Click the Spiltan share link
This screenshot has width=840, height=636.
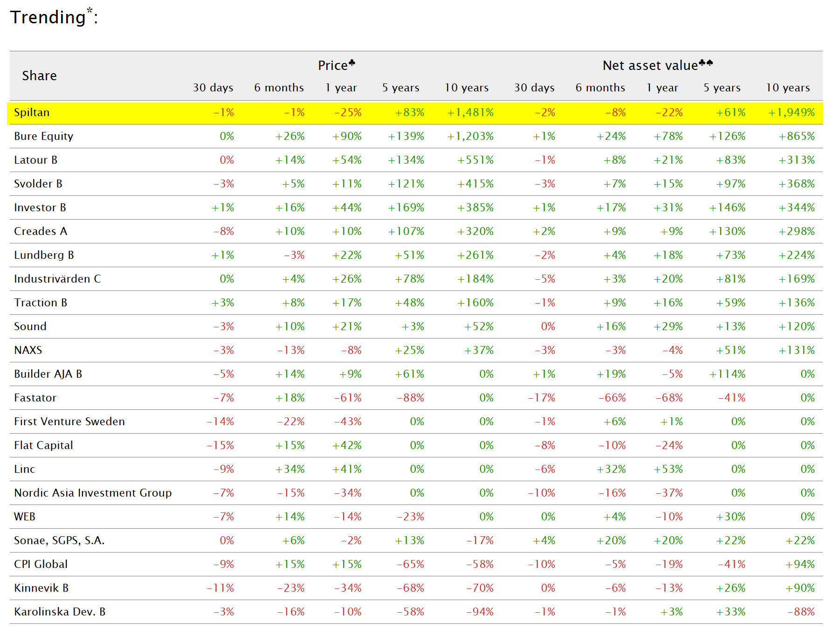[x=32, y=112]
